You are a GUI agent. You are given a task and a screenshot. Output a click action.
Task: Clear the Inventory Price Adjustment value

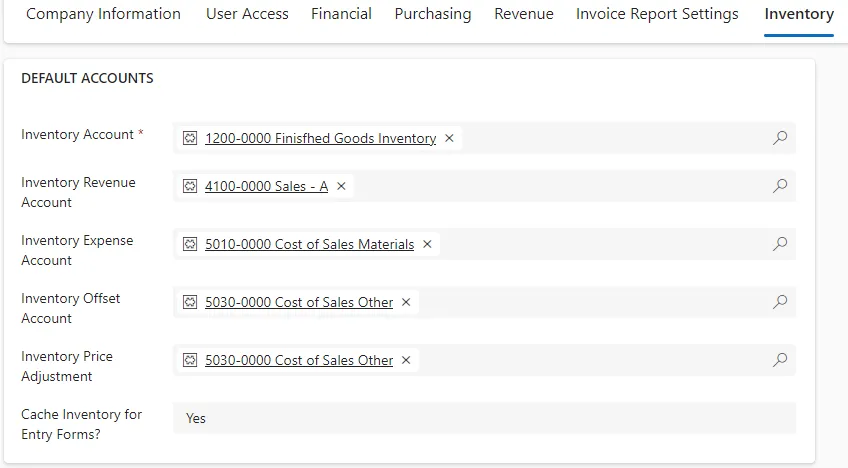point(406,360)
